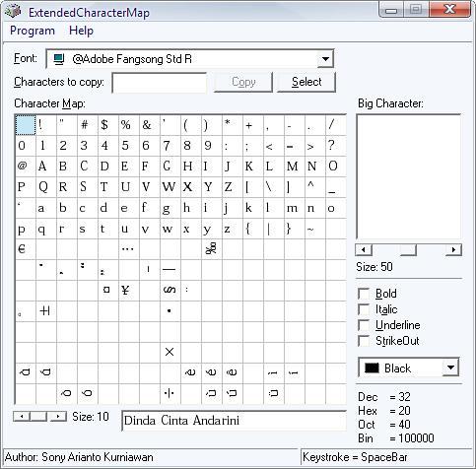This screenshot has height=469, width=476.
Task: Expand the Black color dropdown
Action: [x=450, y=368]
